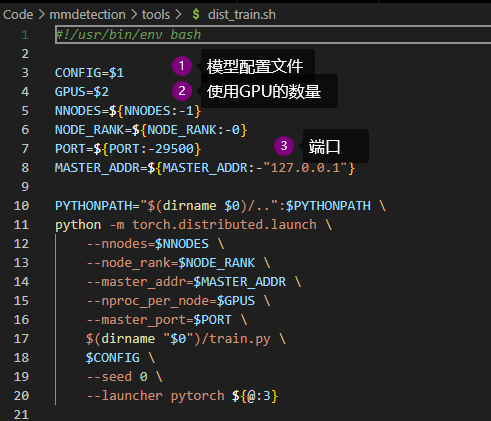This screenshot has width=491, height=421.
Task: Click the PYTHONPATH= assignment line
Action: [220, 206]
